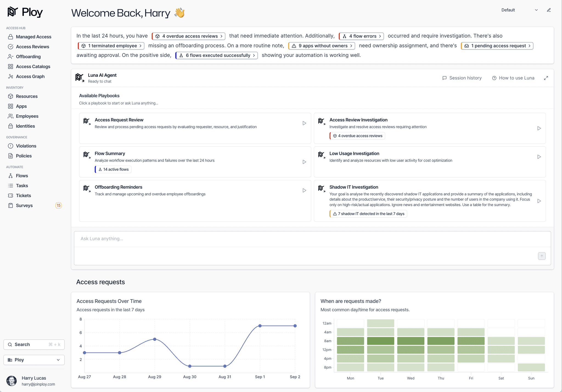Screen dimensions: 562x392
Task: Expand the Ploy workspace selector
Action: [x=34, y=360]
